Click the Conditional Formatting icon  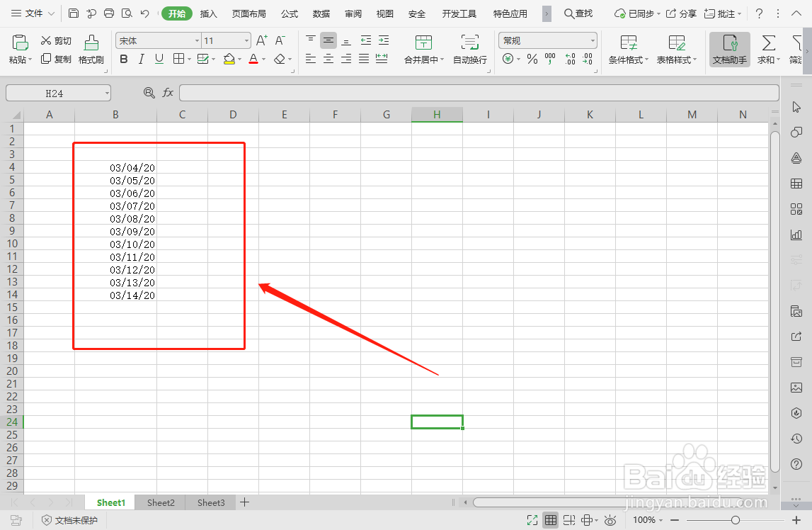629,43
